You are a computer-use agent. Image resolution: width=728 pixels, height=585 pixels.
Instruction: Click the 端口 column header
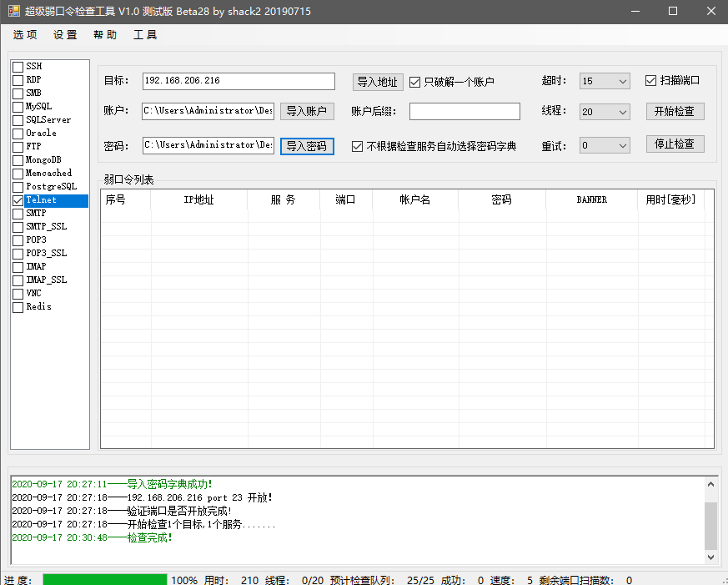coord(345,199)
